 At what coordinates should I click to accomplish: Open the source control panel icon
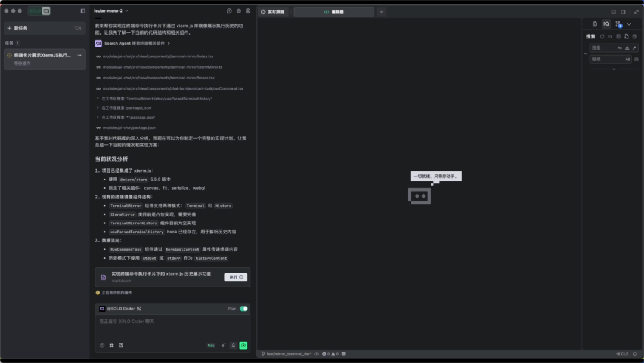point(618,24)
